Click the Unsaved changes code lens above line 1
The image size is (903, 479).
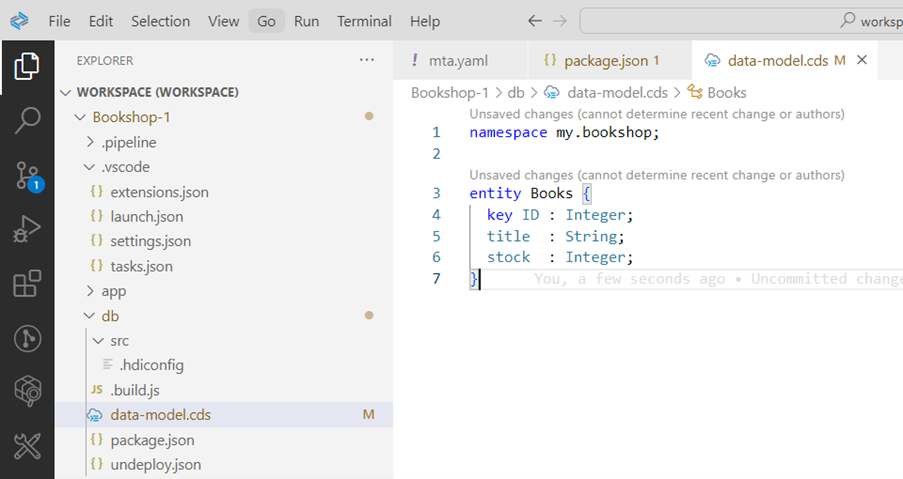point(657,114)
